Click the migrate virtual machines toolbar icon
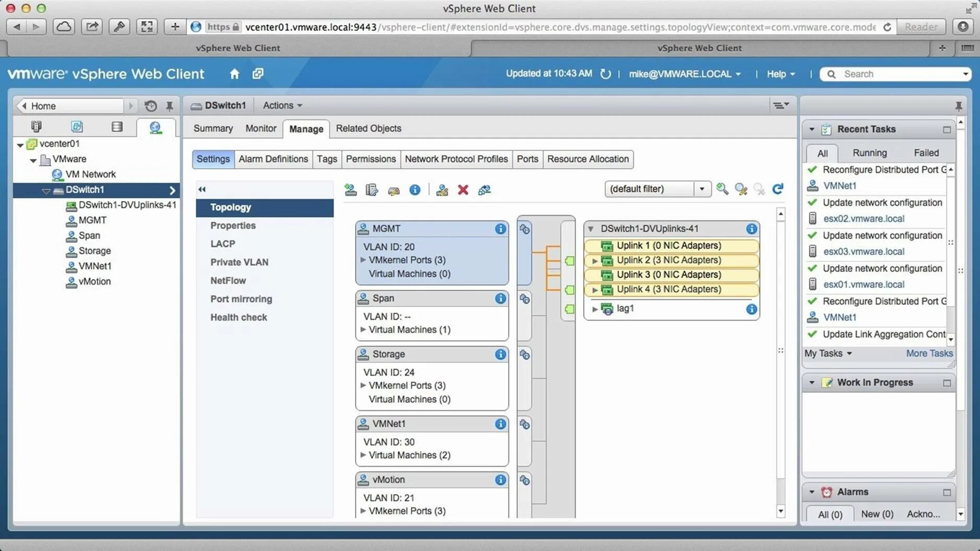 [x=485, y=190]
